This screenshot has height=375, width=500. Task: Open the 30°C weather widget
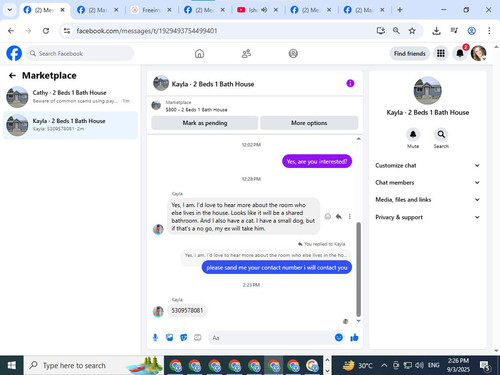[357, 365]
